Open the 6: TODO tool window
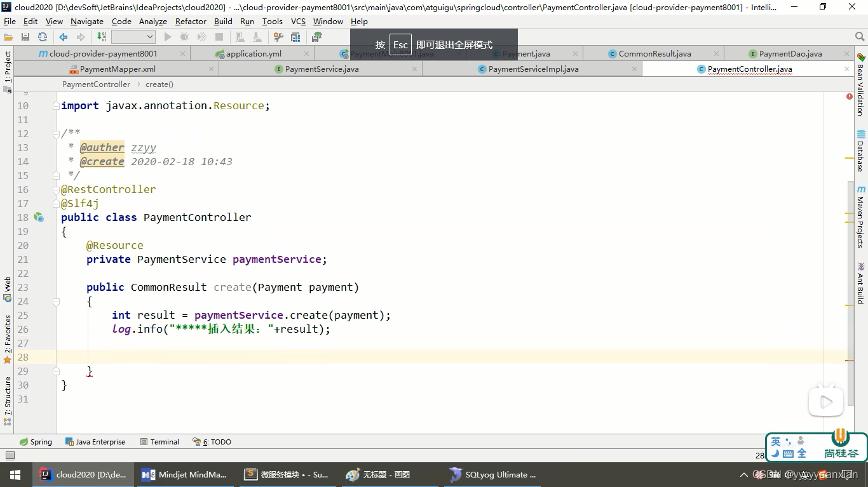 pos(212,442)
